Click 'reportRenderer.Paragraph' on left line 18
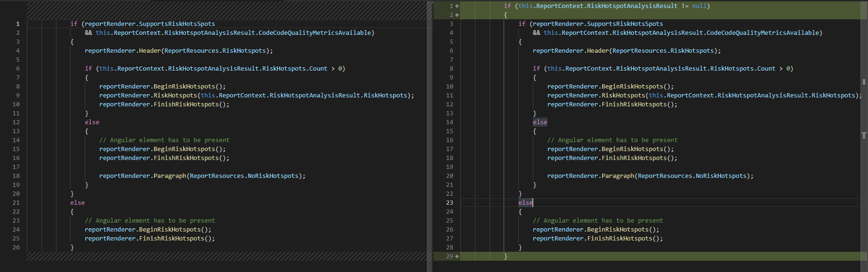The height and width of the screenshot is (272, 868). 143,176
